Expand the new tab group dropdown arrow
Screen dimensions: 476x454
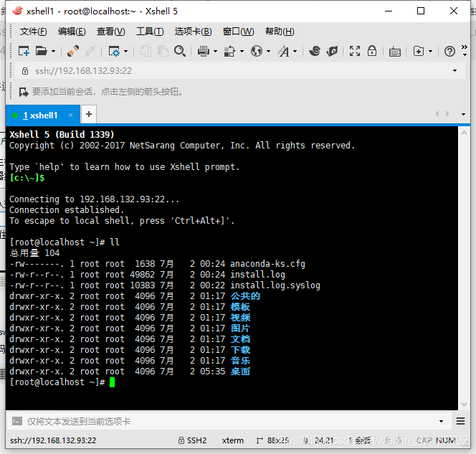tap(430, 52)
